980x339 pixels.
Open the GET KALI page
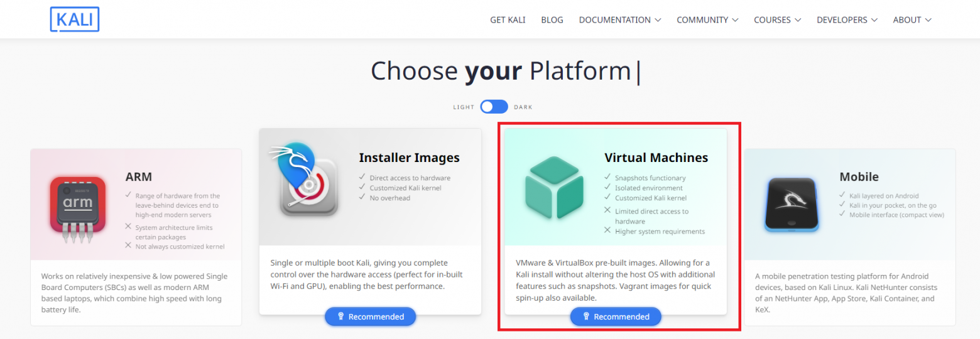(x=508, y=20)
